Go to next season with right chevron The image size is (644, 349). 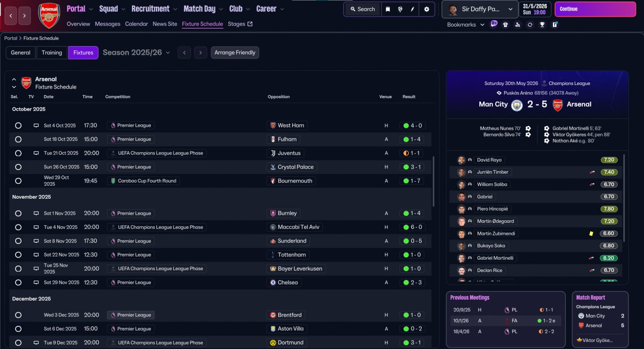[x=200, y=53]
